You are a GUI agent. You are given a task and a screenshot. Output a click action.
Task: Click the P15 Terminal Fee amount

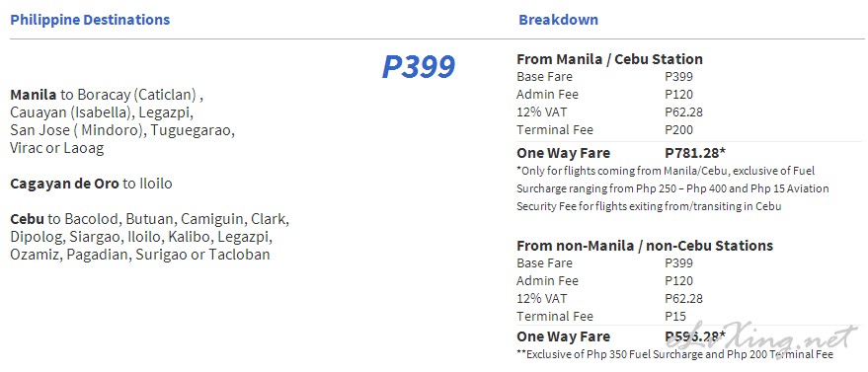[x=674, y=316]
